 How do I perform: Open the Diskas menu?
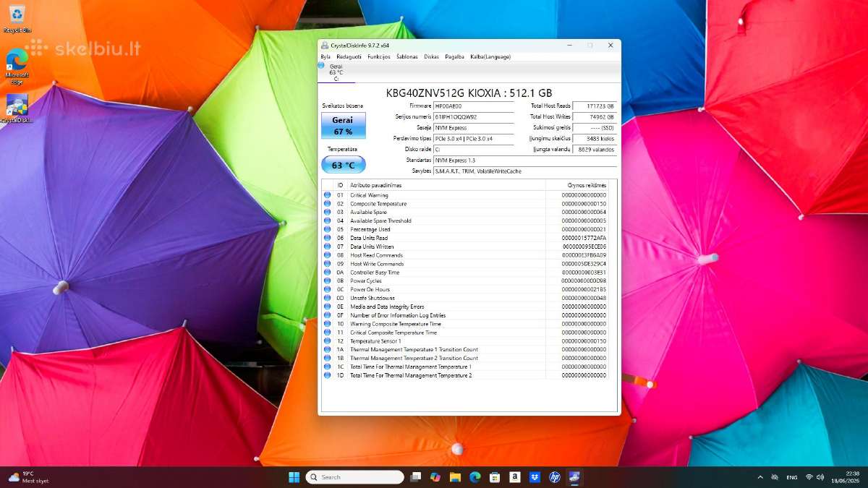click(x=432, y=56)
